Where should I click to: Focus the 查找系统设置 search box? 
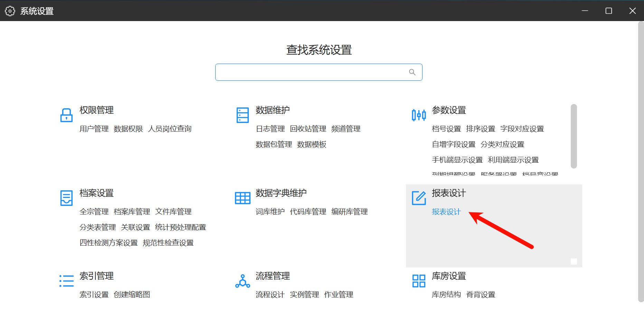[x=311, y=72]
